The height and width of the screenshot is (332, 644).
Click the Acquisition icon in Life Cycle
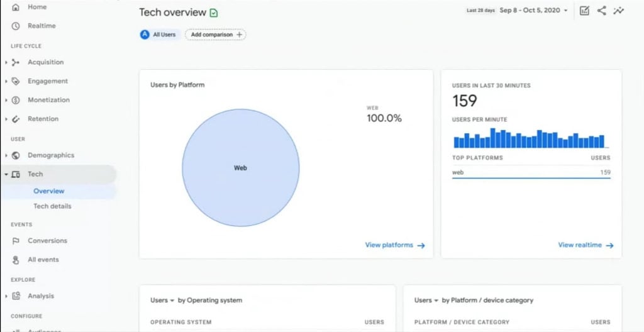coord(16,62)
